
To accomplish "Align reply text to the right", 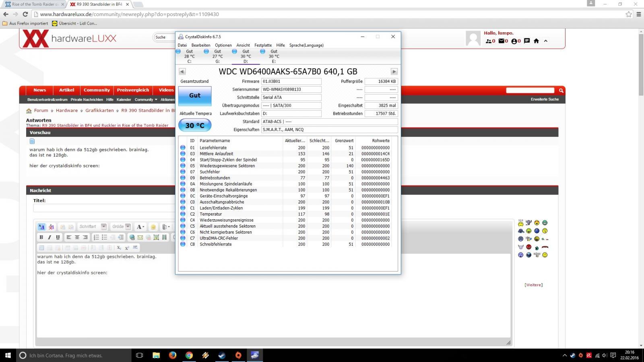I will pyautogui.click(x=85, y=237).
